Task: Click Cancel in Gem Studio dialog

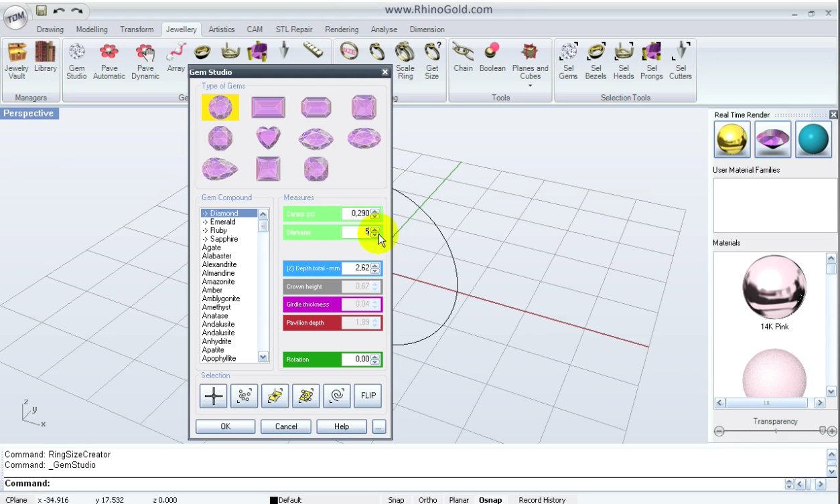Action: click(x=286, y=426)
